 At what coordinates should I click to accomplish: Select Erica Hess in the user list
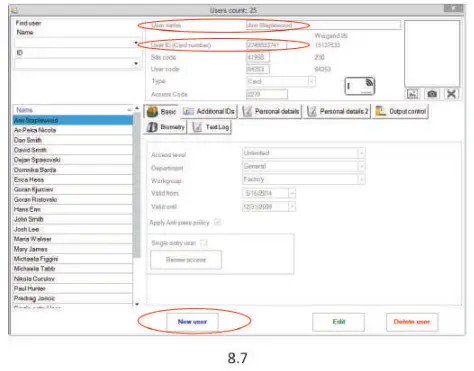pyautogui.click(x=73, y=180)
